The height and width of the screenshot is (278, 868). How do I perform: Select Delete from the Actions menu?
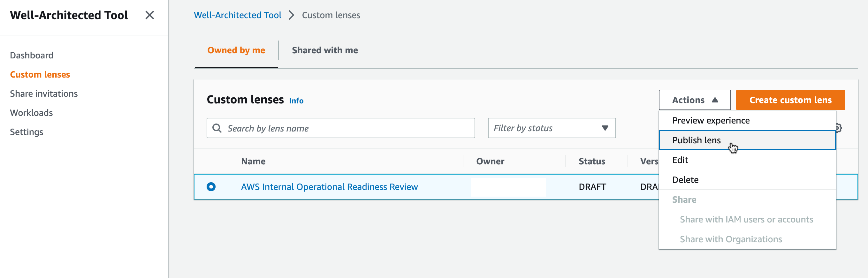click(x=685, y=180)
